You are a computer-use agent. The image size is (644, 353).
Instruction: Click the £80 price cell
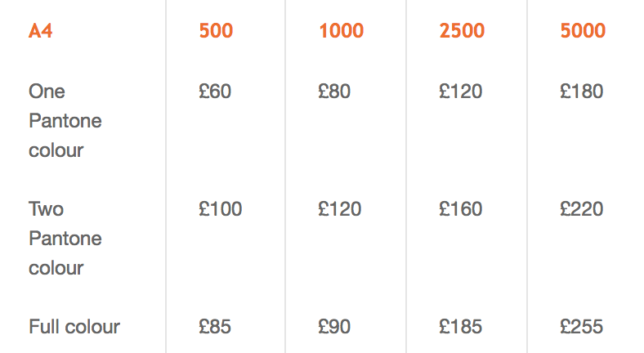[x=334, y=92]
